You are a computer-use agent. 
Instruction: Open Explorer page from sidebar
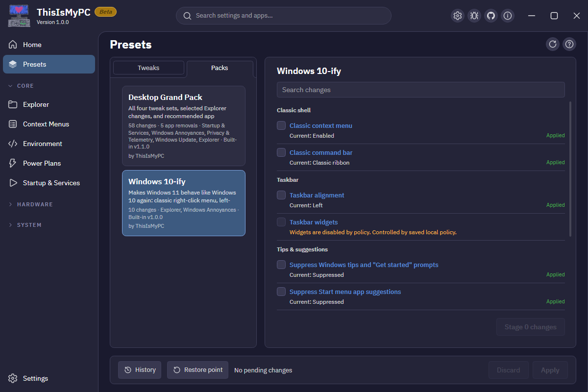coord(49,104)
